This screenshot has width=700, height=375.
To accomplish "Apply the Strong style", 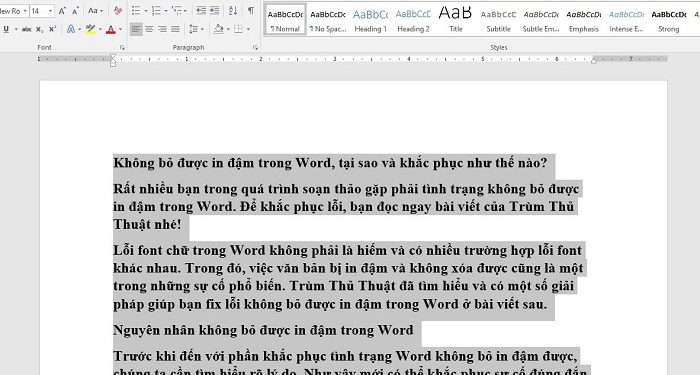I will [x=669, y=20].
